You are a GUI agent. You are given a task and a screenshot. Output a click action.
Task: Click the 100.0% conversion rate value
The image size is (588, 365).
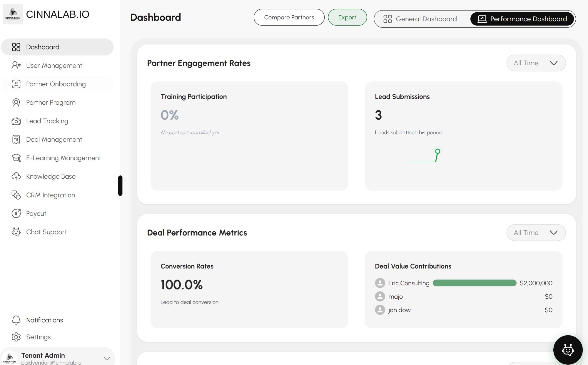(x=182, y=285)
